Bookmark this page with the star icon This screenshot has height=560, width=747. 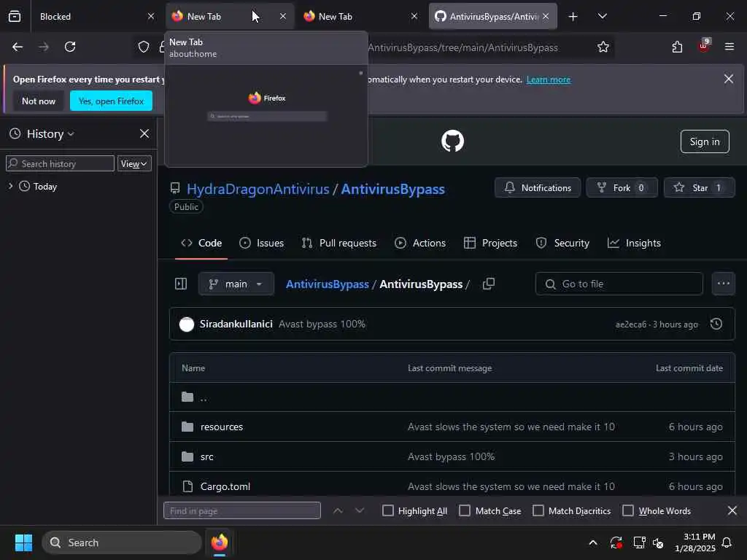pyautogui.click(x=603, y=47)
